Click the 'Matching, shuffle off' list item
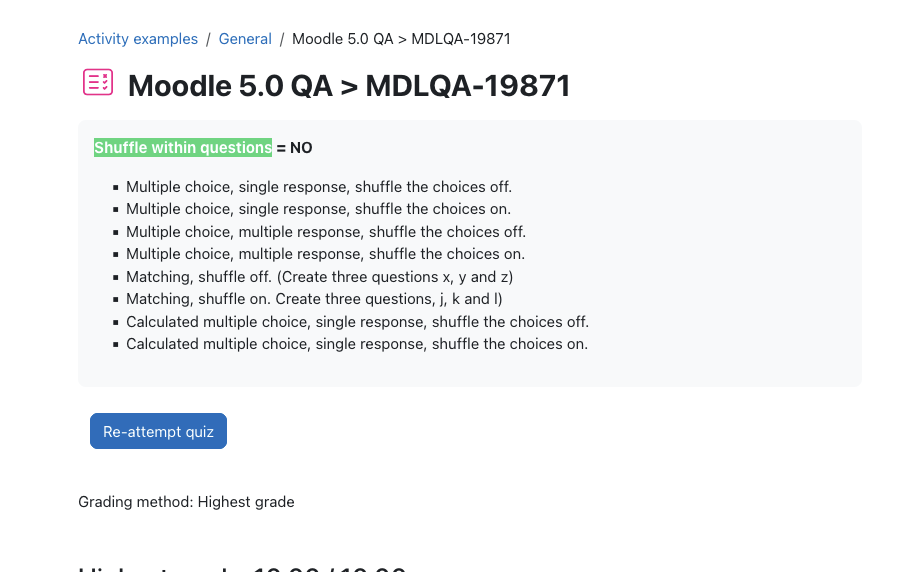The width and height of the screenshot is (906, 572). tap(320, 277)
